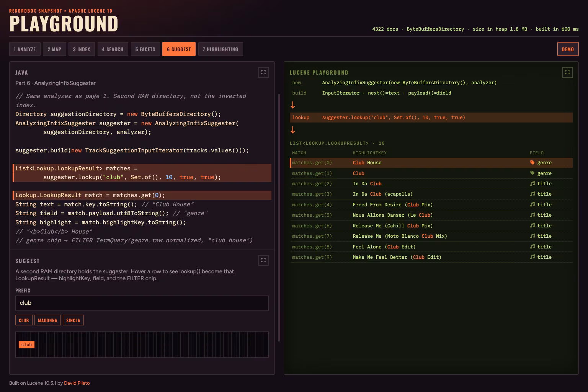Screen dimensions: 588x392
Task: Select the In Da Club (acapella) result
Action: (x=431, y=194)
